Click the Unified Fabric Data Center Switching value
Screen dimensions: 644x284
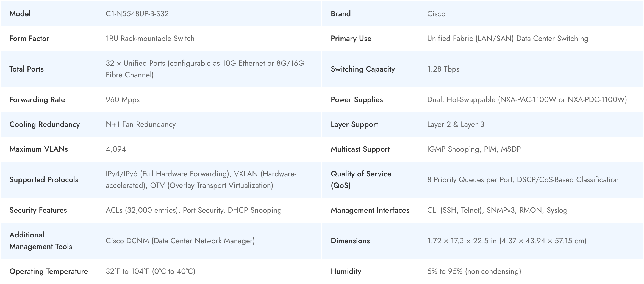tap(507, 39)
